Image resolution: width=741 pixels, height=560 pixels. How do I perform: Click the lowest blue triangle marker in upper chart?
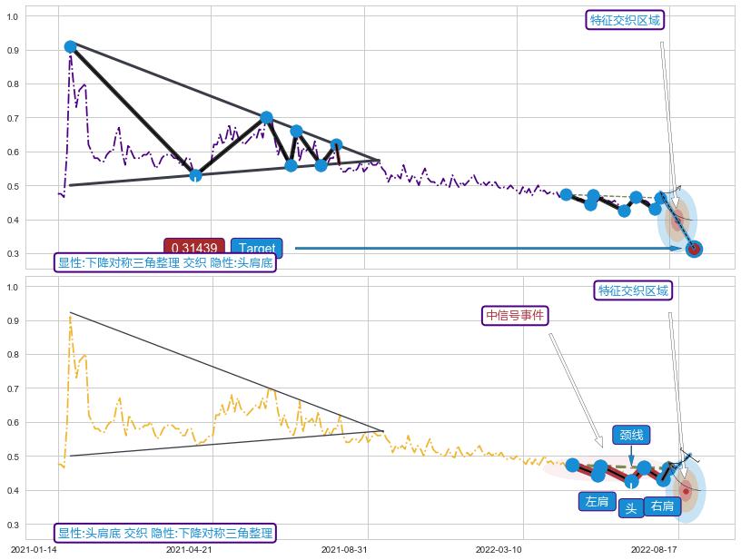click(195, 174)
